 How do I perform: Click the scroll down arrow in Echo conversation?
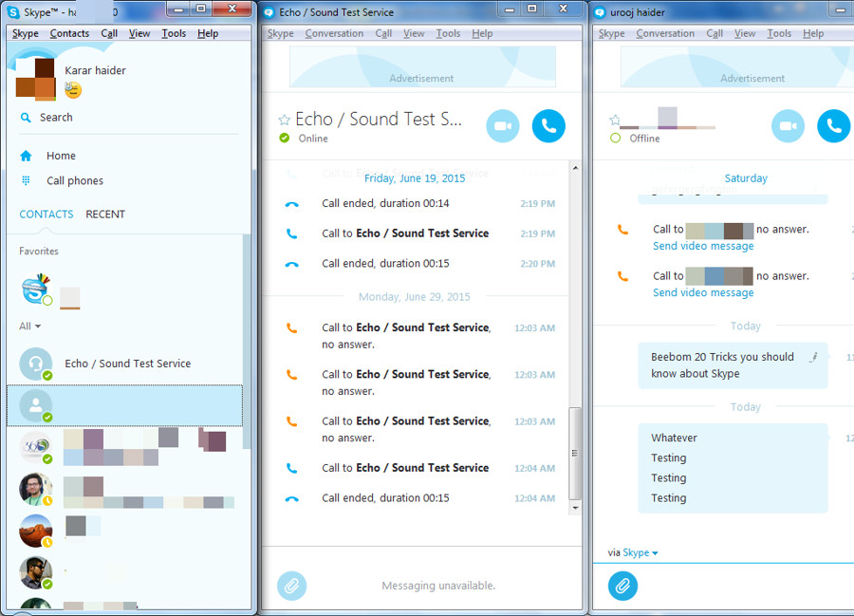[x=575, y=508]
